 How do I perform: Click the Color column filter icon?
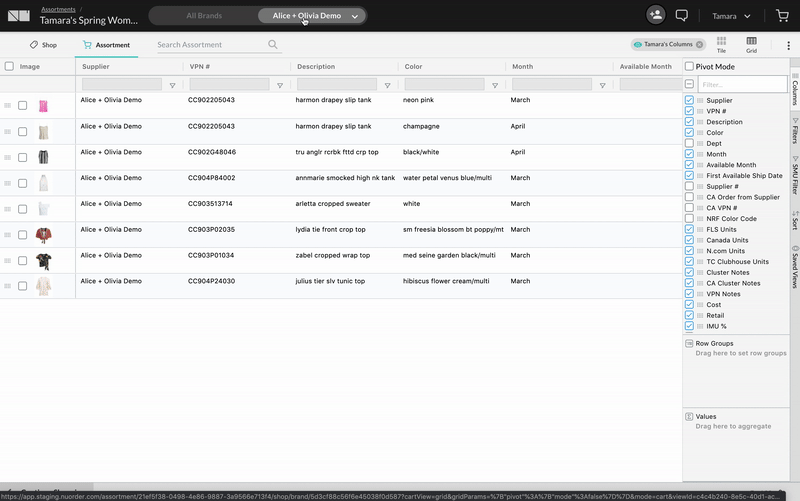tap(495, 86)
